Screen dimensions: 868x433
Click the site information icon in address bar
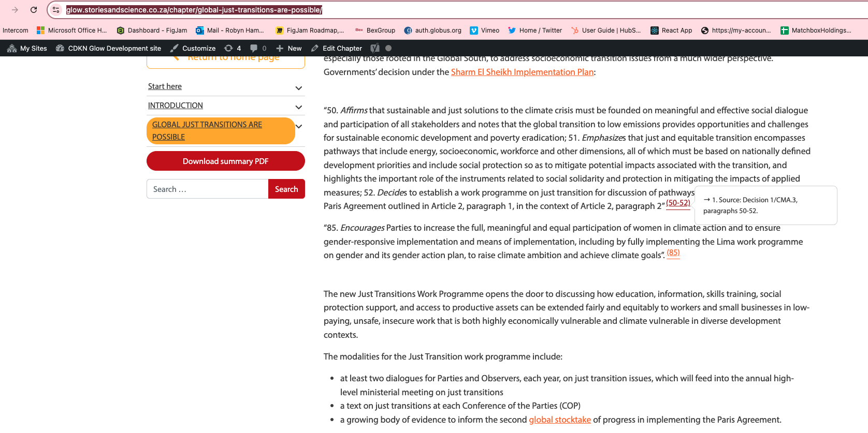(x=56, y=10)
